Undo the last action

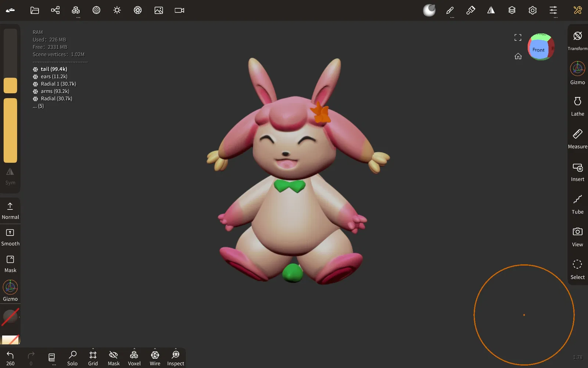10,358
